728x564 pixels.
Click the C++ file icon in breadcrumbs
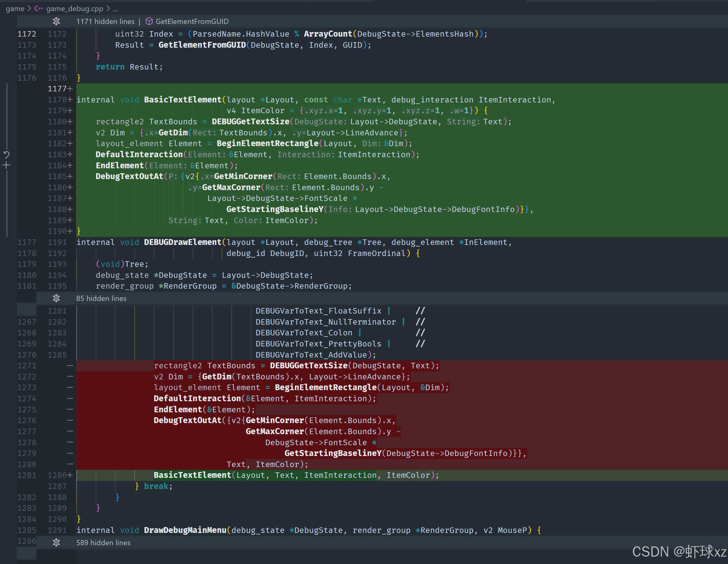pos(39,9)
